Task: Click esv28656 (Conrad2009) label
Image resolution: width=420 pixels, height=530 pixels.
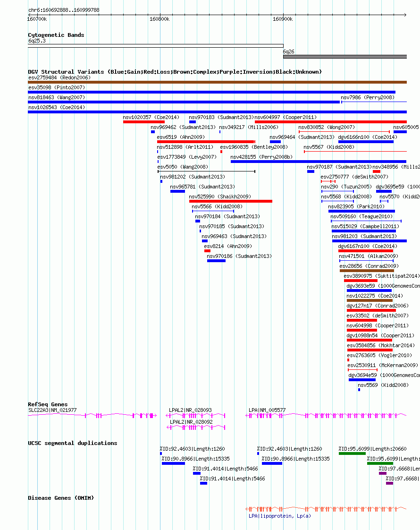Action: tap(369, 266)
